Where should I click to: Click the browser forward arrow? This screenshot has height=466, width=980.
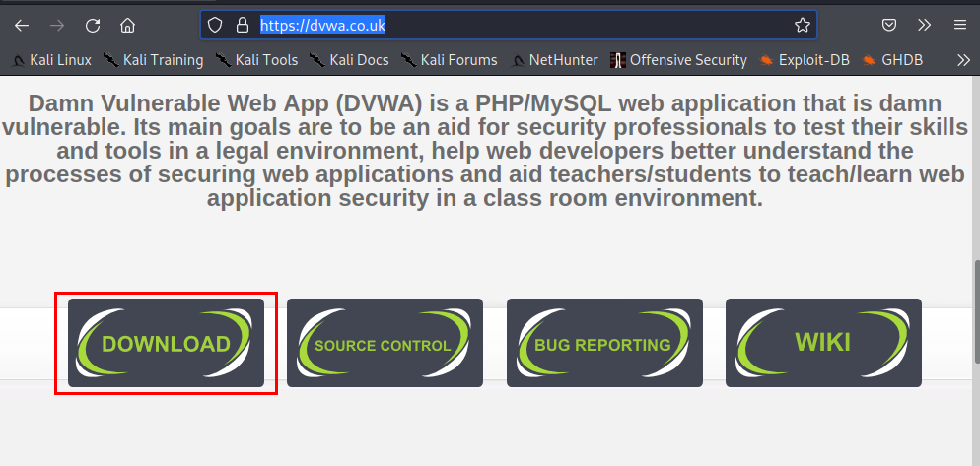point(57,25)
